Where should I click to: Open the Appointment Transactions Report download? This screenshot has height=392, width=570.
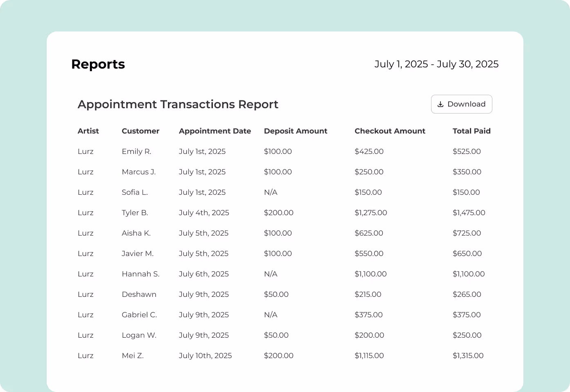[x=461, y=104]
